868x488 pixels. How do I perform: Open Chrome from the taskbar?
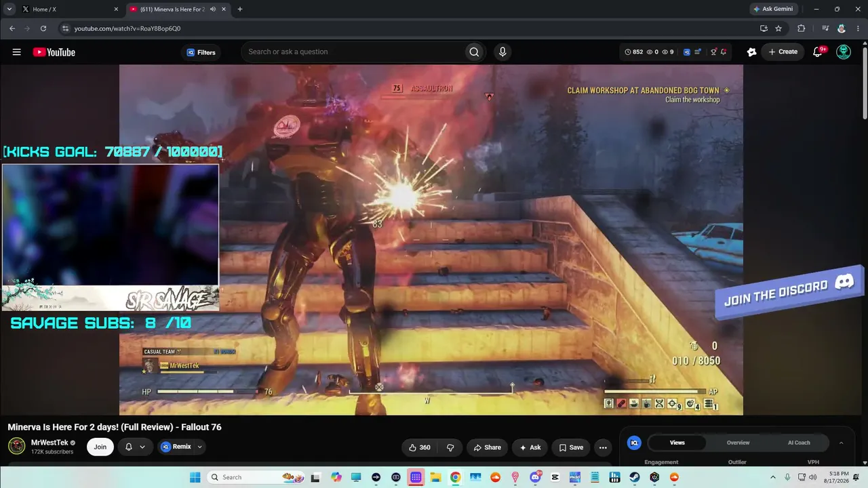pos(455,477)
